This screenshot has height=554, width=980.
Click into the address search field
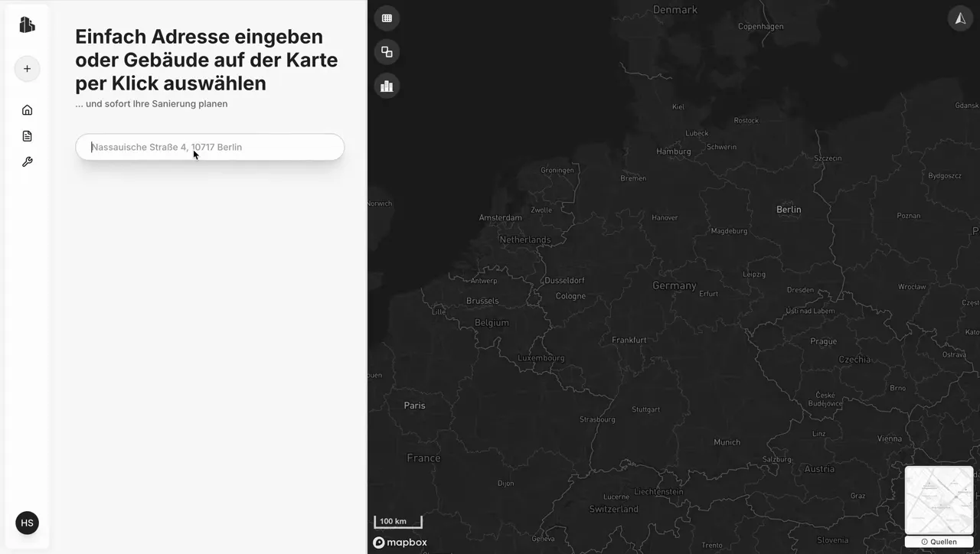210,147
